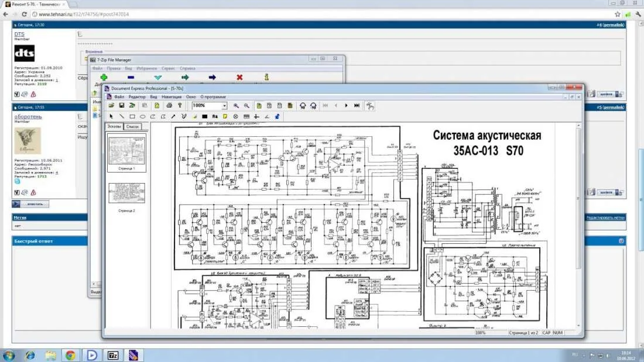Bookmark page with the star icon
This screenshot has height=362, width=644.
click(617, 14)
